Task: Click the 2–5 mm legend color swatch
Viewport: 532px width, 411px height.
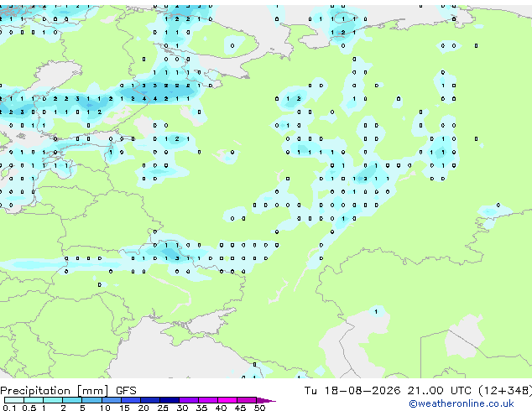Action: coord(72,400)
